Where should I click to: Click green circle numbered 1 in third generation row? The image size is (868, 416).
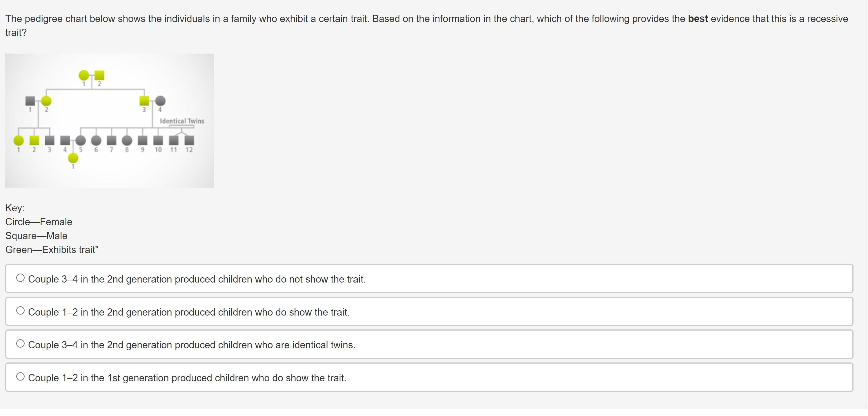tap(19, 140)
